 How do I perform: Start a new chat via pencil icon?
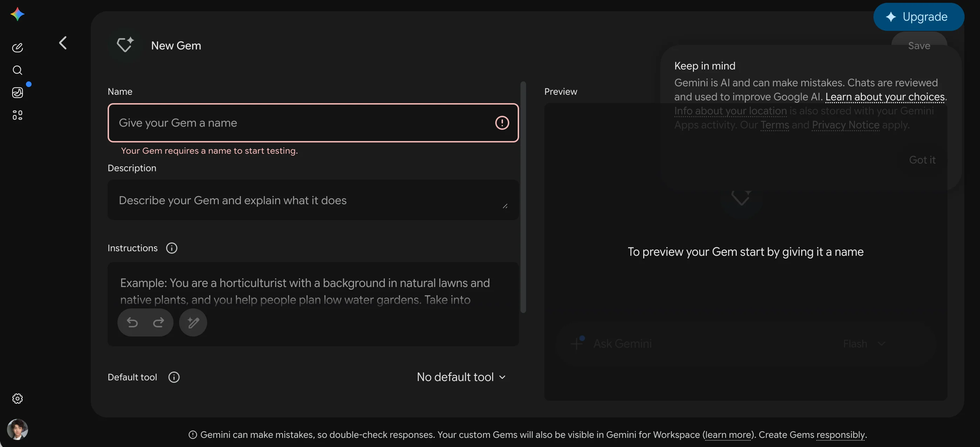18,48
